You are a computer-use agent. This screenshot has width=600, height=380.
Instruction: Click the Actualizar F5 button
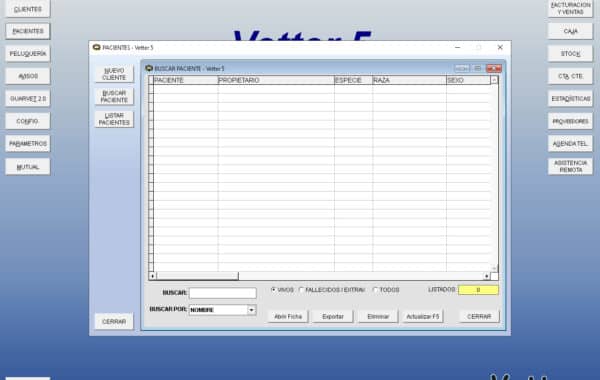pos(422,316)
